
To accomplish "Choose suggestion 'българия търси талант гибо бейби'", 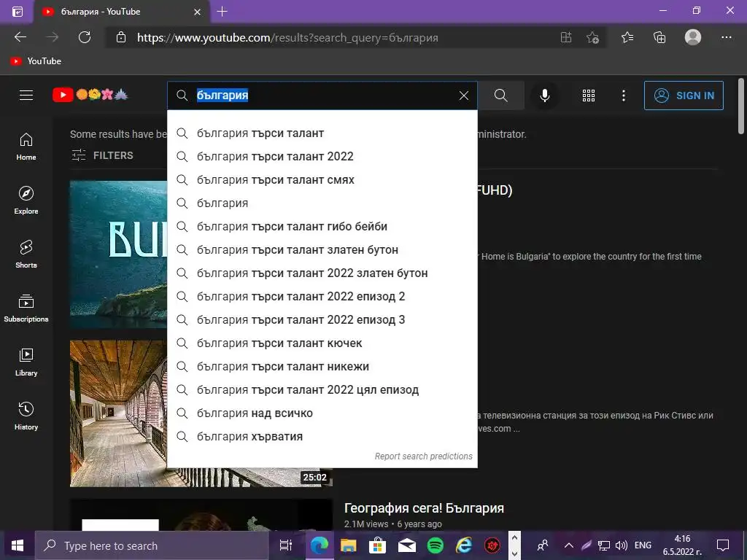I will [322, 227].
